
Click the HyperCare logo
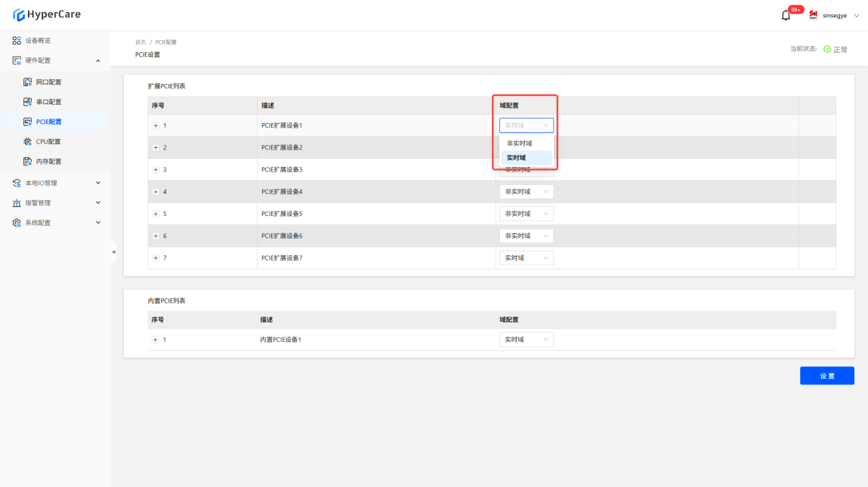click(47, 14)
